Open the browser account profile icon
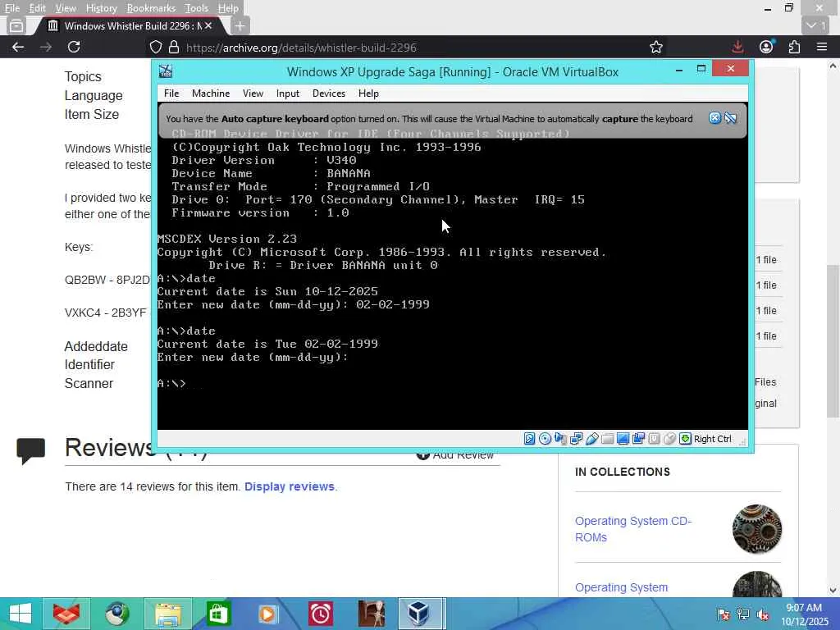Screen dimensions: 840x630 (x=766, y=47)
